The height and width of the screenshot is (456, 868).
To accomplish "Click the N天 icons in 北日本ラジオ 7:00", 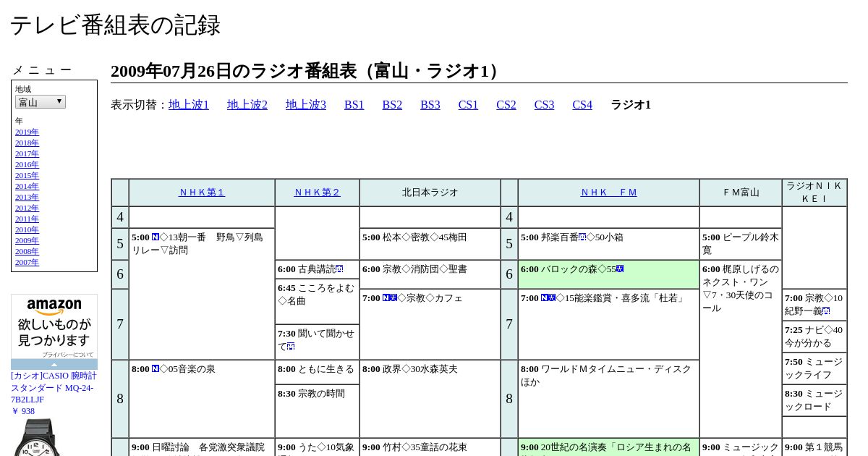I will click(390, 298).
